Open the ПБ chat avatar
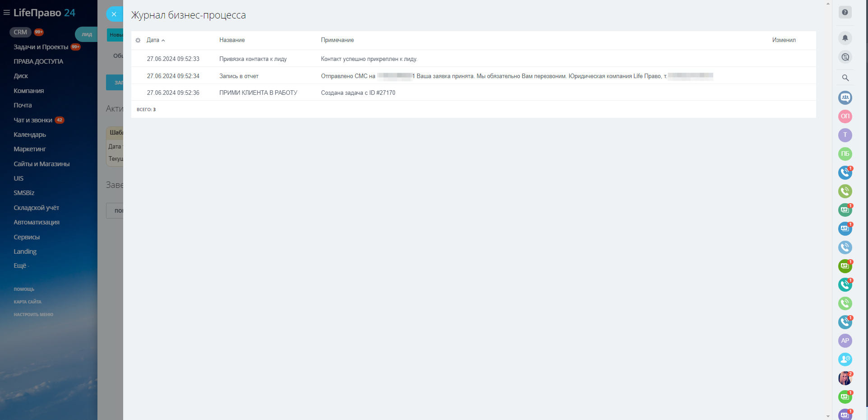Image resolution: width=868 pixels, height=420 pixels. (845, 154)
